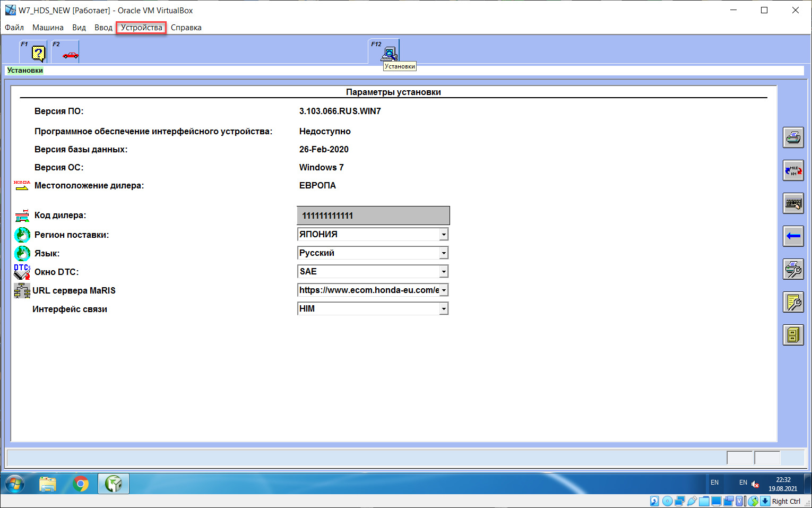Click the Недоступно value

tap(325, 131)
